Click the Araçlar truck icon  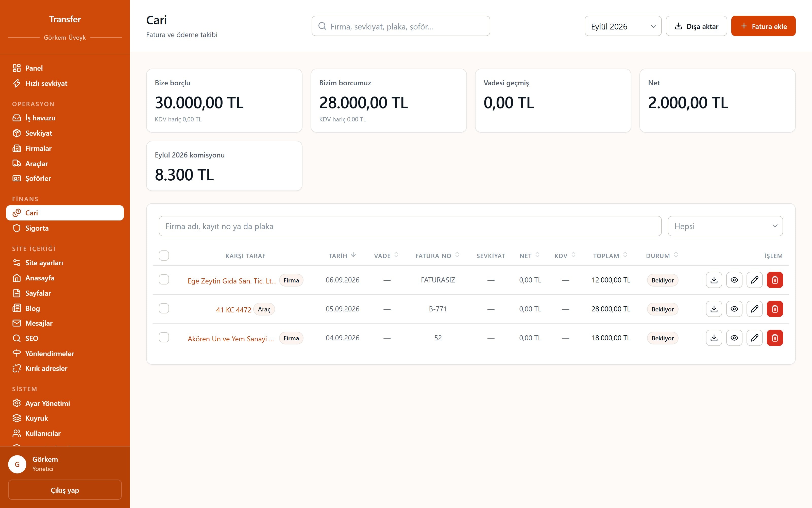coord(16,163)
